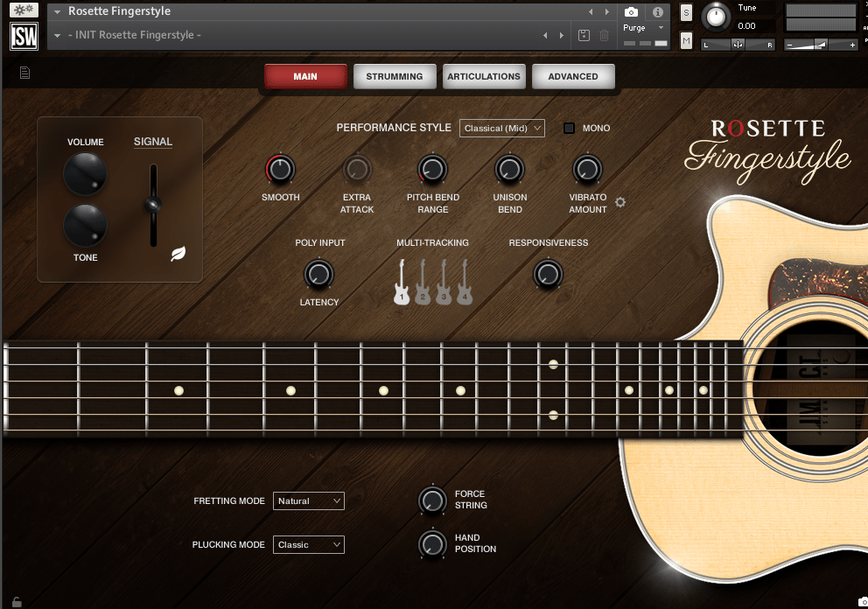Open the document notes icon
Viewport: 868px width, 609px height.
[x=24, y=73]
